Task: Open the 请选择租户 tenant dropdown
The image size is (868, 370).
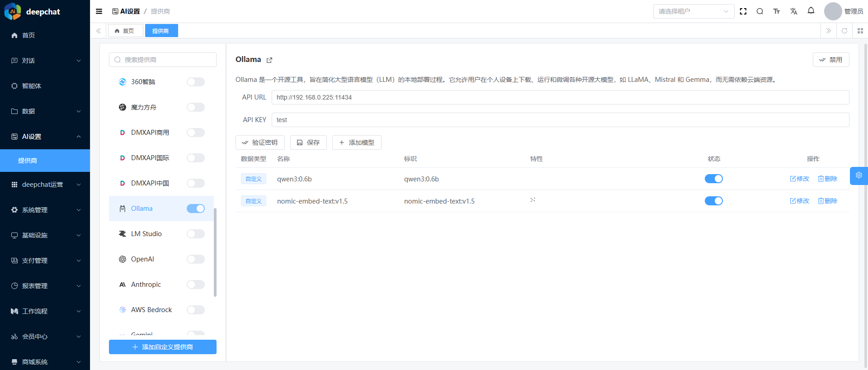Action: [x=693, y=11]
